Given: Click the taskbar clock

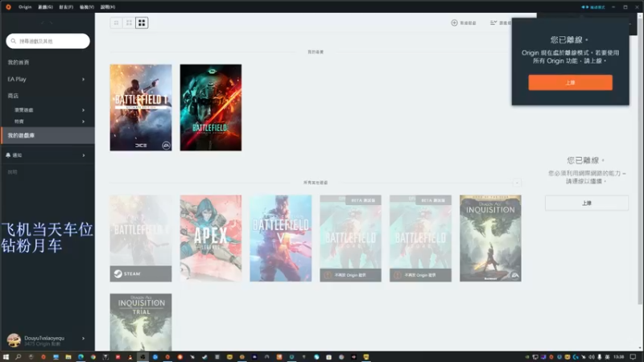Looking at the screenshot, I should pyautogui.click(x=619, y=357).
